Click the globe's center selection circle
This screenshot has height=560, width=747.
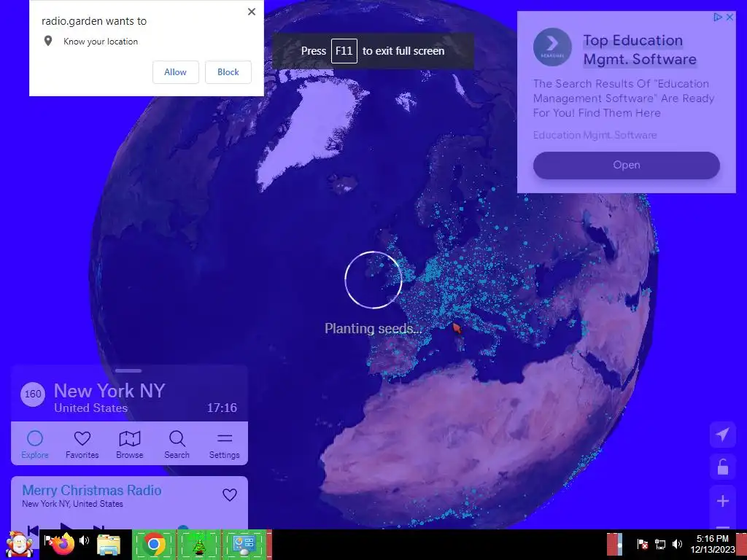[373, 280]
